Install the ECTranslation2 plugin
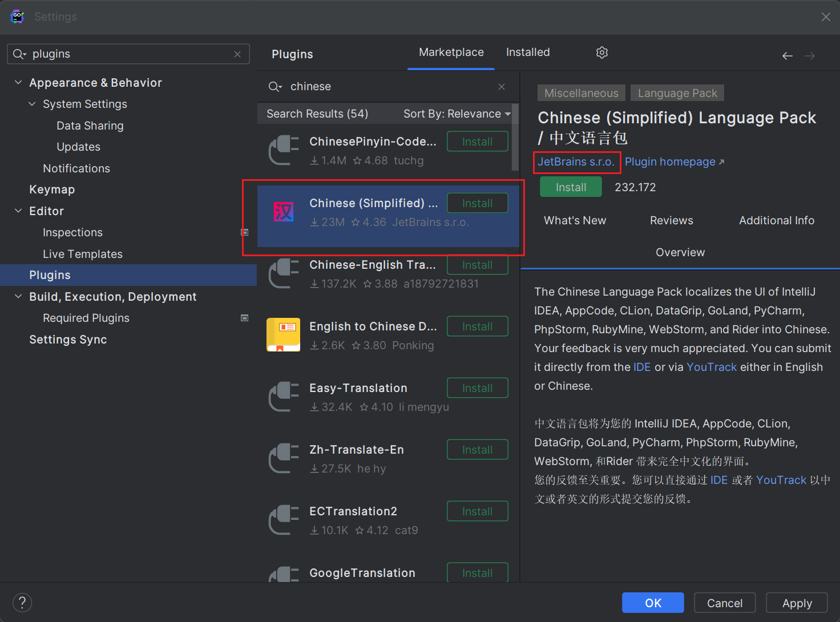Image resolution: width=840 pixels, height=622 pixels. coord(478,511)
